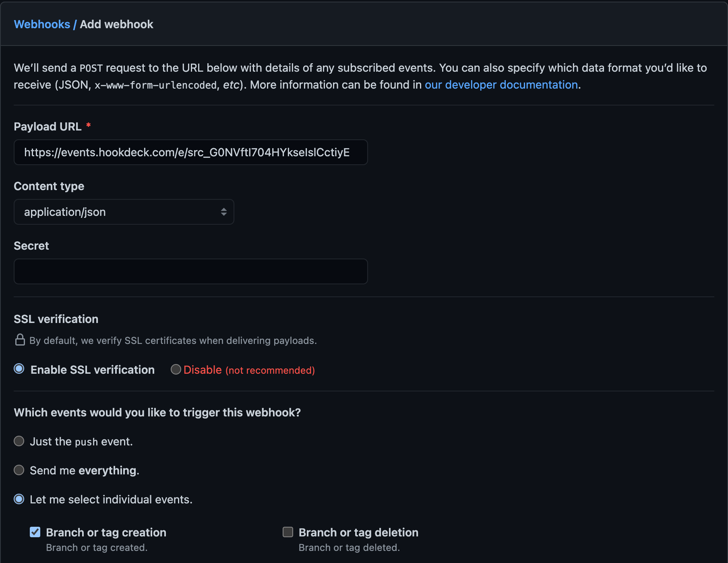Choose the 'Send me everything' option
Screen dimensions: 728x563
[19, 470]
